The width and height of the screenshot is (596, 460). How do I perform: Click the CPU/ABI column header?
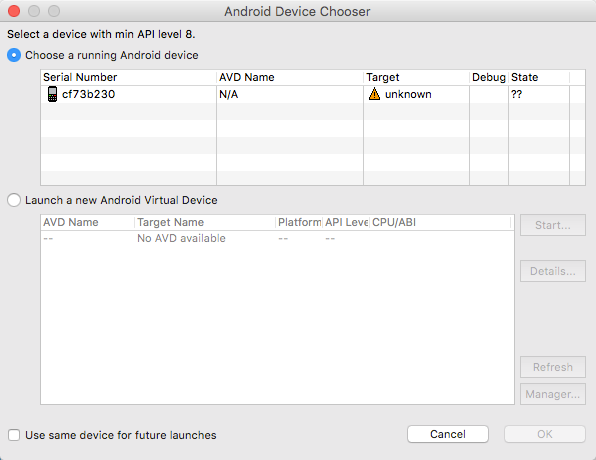[440, 222]
